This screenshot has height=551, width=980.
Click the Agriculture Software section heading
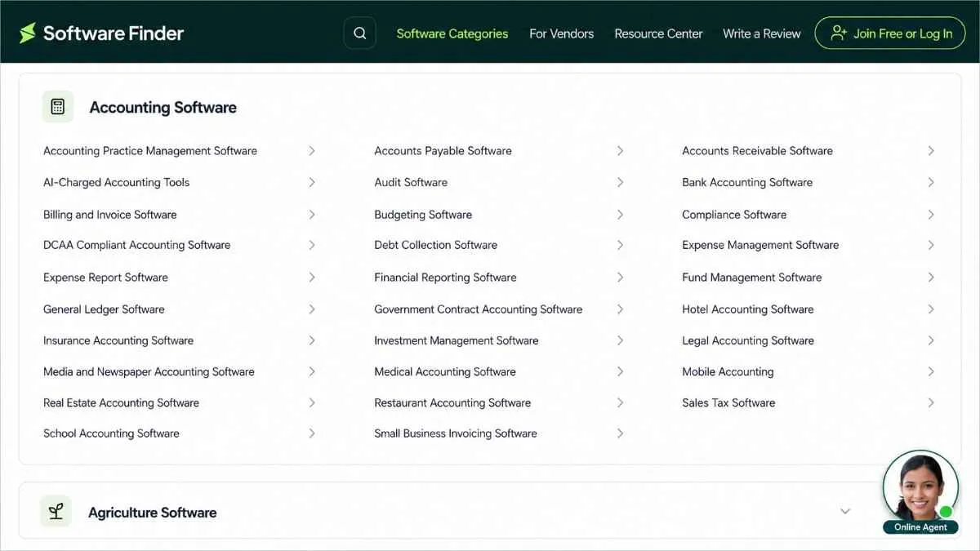click(x=153, y=513)
